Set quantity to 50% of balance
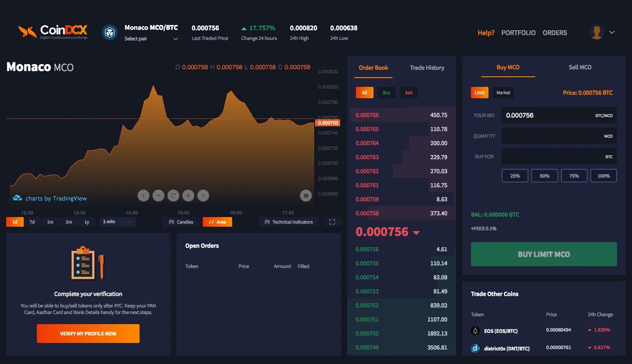 click(x=545, y=176)
